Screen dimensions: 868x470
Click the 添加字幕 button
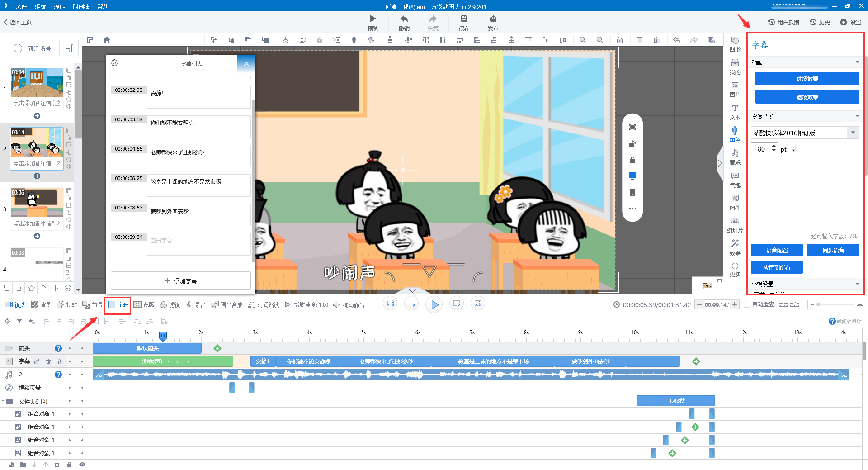click(181, 280)
